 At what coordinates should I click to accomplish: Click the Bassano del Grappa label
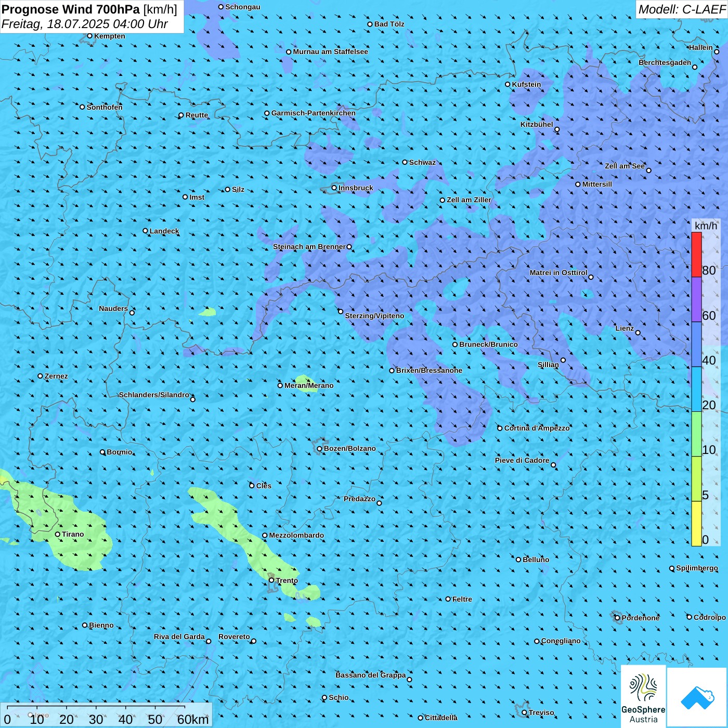pyautogui.click(x=371, y=675)
